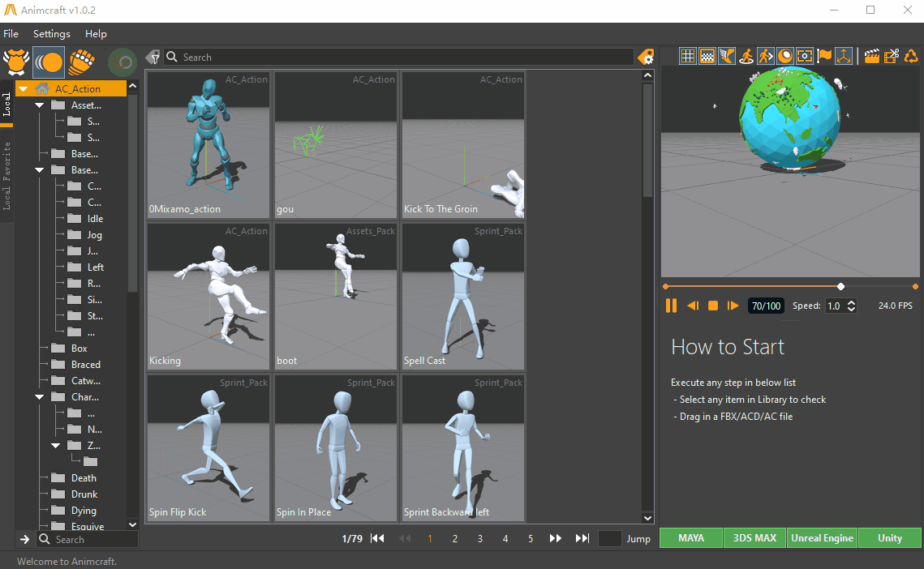Open the File menu
Screen dimensions: 924x569
tap(11, 33)
